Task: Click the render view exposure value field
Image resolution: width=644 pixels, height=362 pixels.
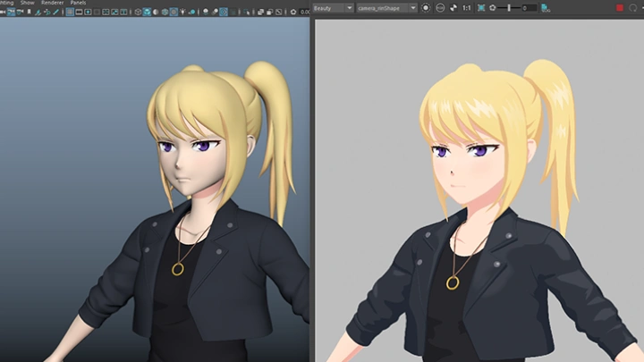Action: [x=529, y=8]
